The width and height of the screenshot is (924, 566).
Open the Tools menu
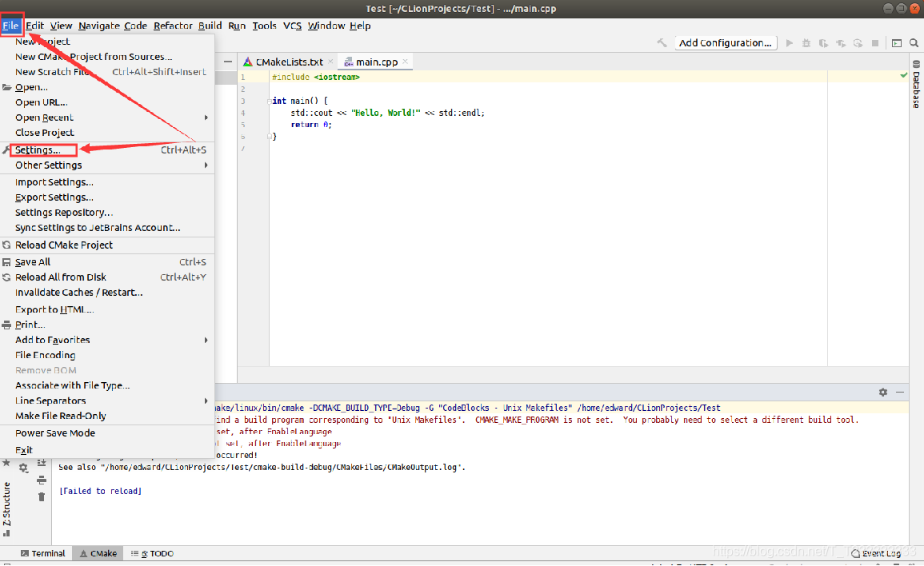[264, 26]
